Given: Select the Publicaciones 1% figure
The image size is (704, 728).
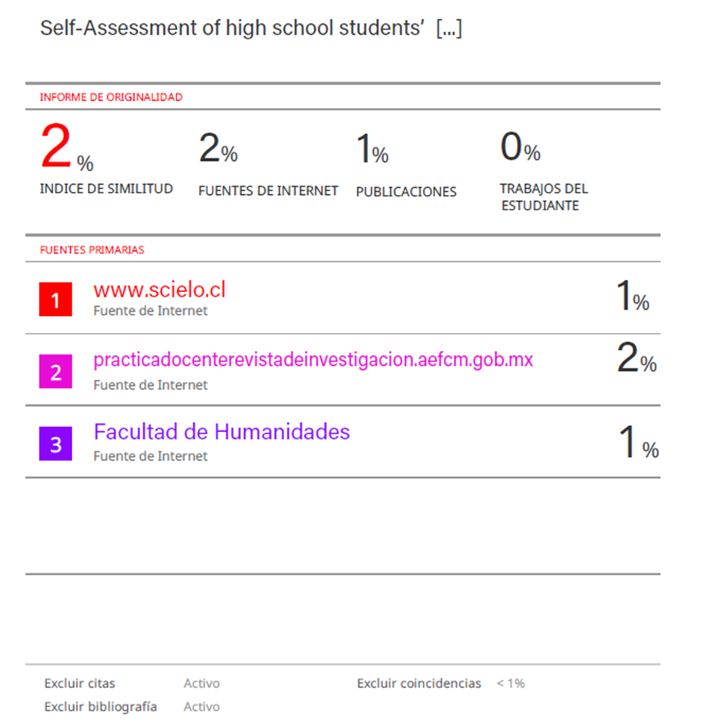Looking at the screenshot, I should click(372, 149).
